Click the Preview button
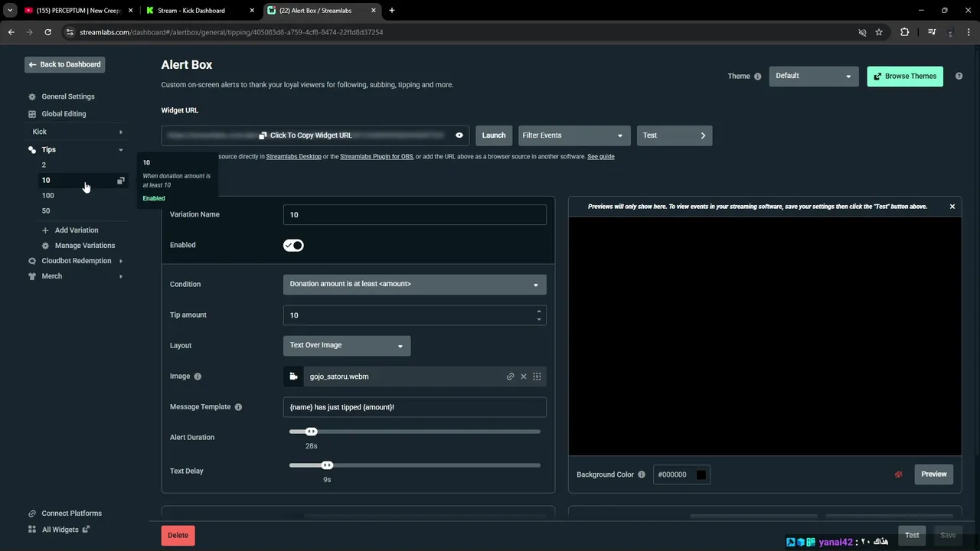Screen dimensions: 980x551 [934, 474]
